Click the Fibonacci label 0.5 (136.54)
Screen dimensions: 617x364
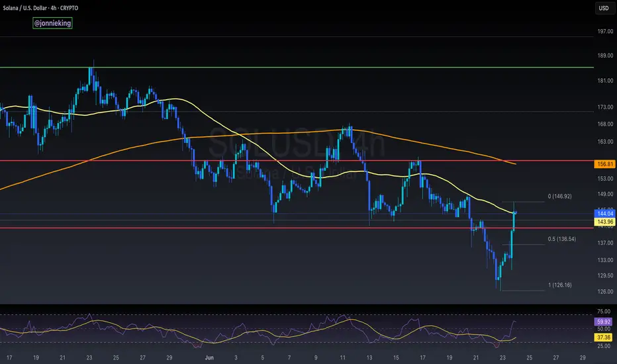click(561, 239)
